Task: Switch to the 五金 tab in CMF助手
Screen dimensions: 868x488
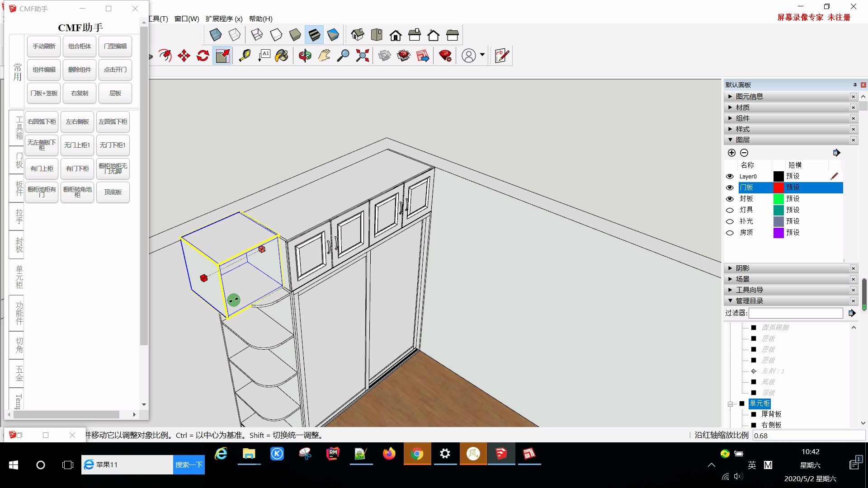Action: tap(16, 374)
